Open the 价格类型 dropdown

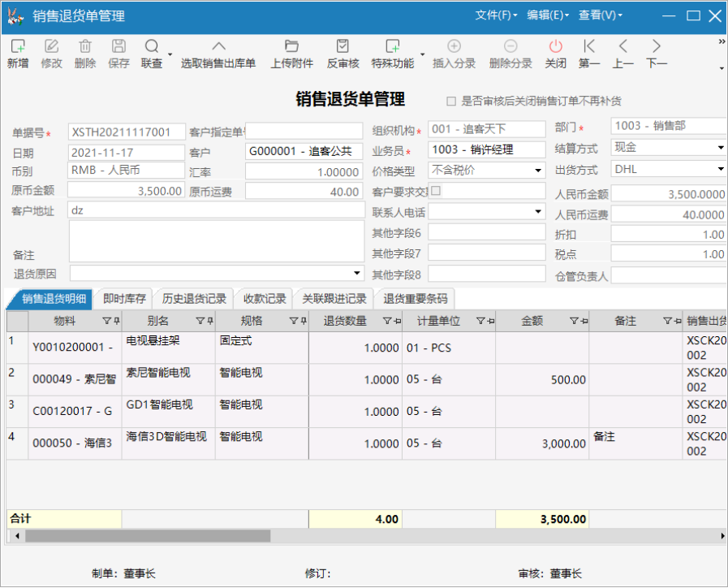[537, 171]
